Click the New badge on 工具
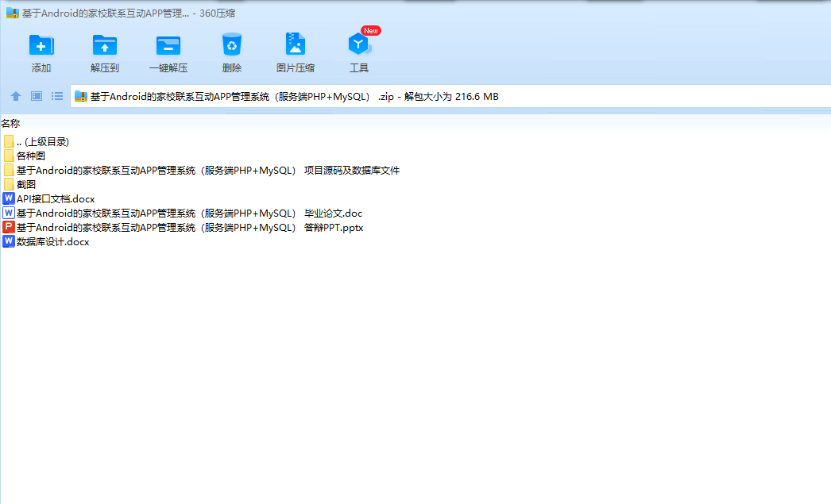Image resolution: width=831 pixels, height=504 pixels. (371, 31)
